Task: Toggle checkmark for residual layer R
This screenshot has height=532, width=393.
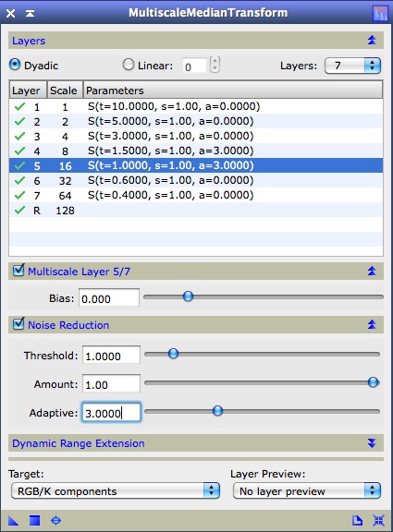Action: [x=19, y=210]
